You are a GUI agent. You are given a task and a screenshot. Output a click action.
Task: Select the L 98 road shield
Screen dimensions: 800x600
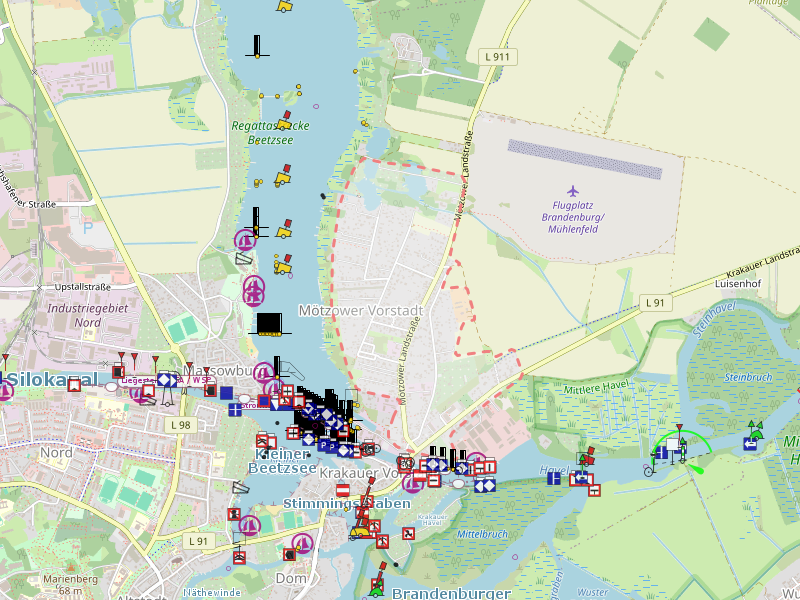(x=180, y=425)
